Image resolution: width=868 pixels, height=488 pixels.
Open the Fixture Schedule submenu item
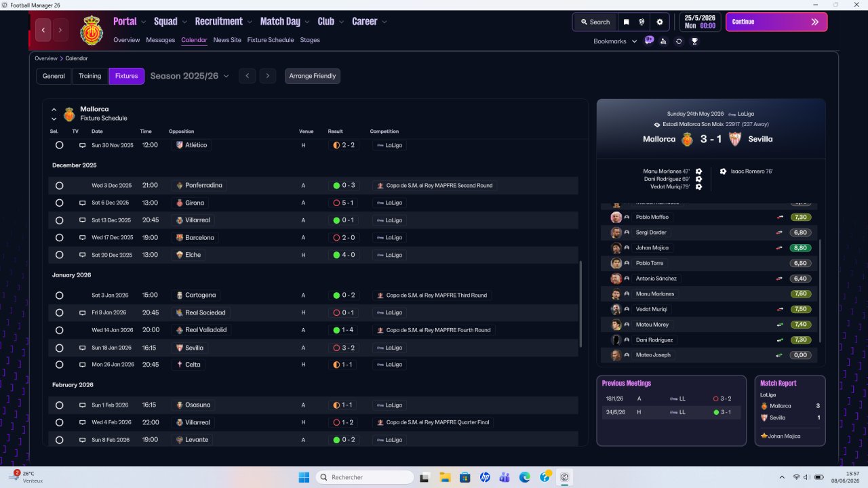(x=271, y=40)
